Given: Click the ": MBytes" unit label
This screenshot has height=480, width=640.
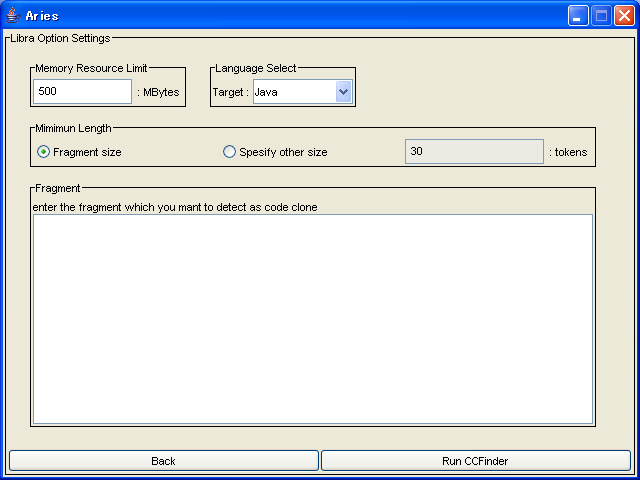Looking at the screenshot, I should tap(158, 92).
